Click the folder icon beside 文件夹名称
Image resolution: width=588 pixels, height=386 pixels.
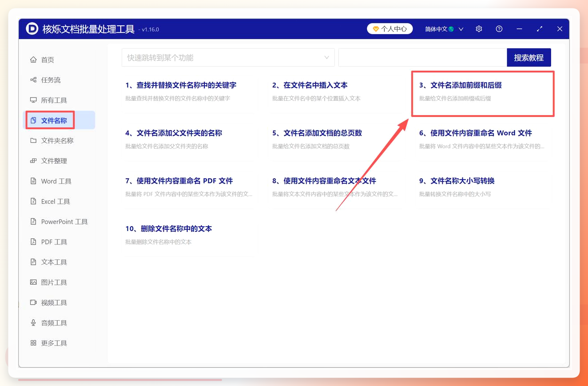[x=33, y=140]
